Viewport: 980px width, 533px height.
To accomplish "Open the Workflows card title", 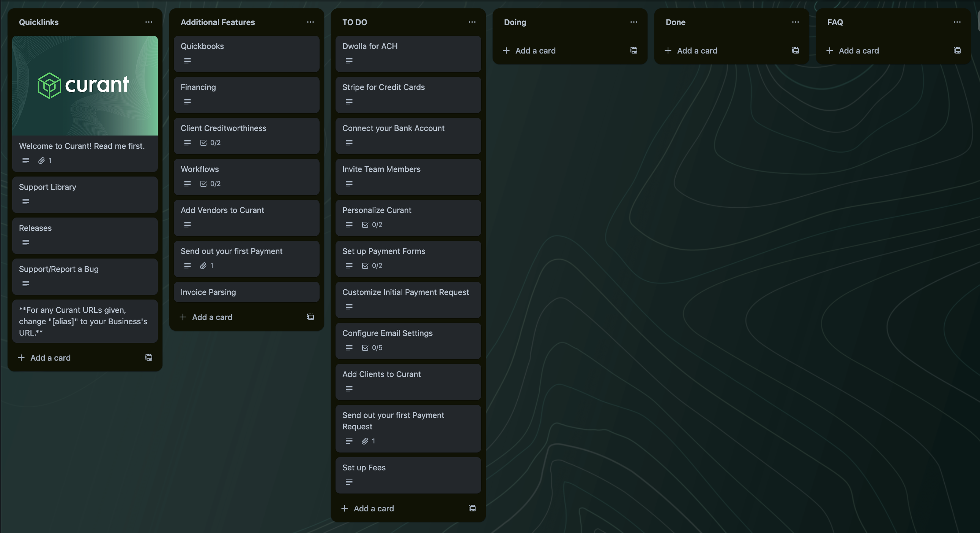I will [200, 169].
